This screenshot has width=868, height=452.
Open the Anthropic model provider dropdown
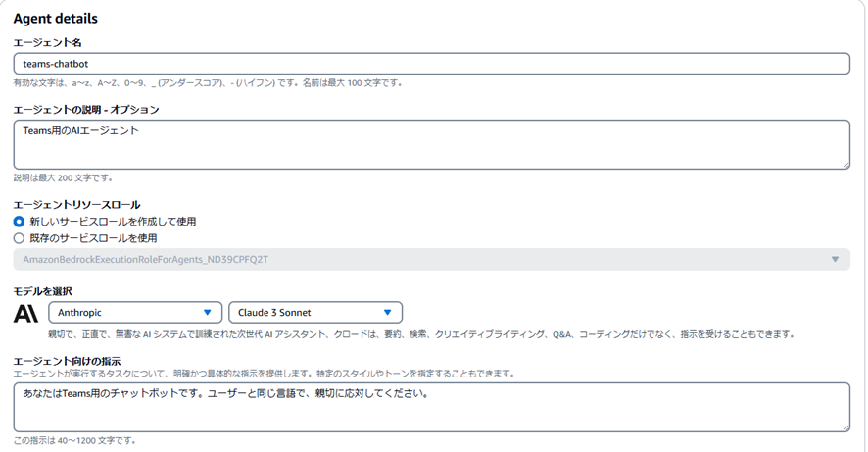point(135,313)
